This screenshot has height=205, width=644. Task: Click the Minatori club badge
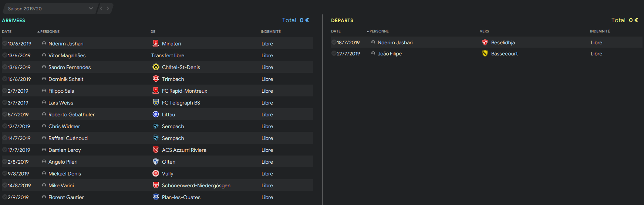[156, 44]
